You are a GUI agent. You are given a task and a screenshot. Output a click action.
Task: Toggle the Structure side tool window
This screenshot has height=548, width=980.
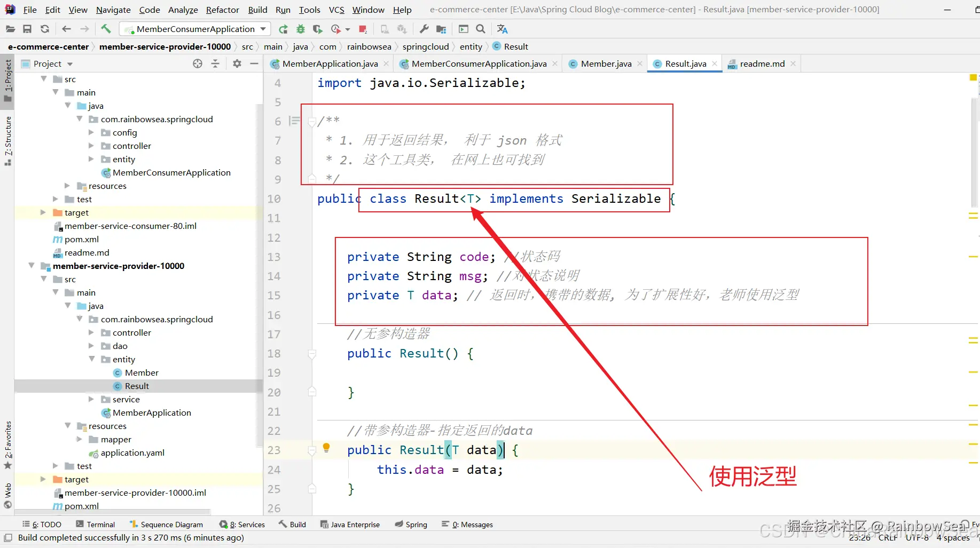point(8,140)
